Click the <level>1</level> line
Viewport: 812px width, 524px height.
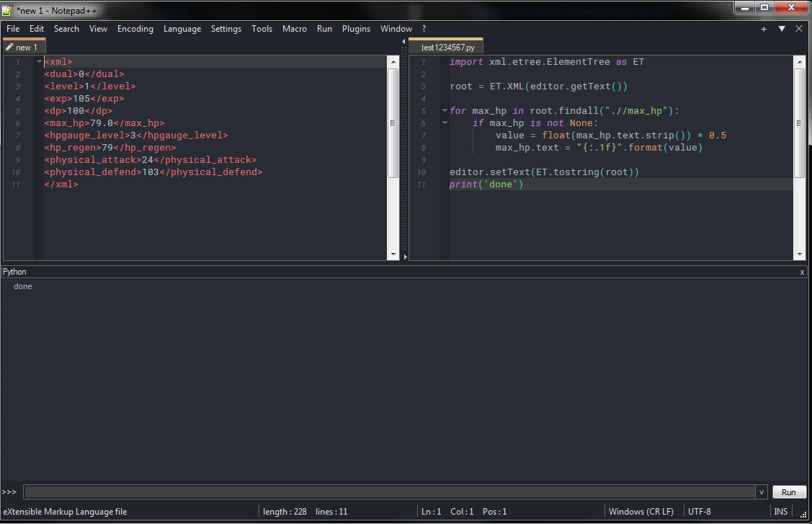tap(90, 86)
